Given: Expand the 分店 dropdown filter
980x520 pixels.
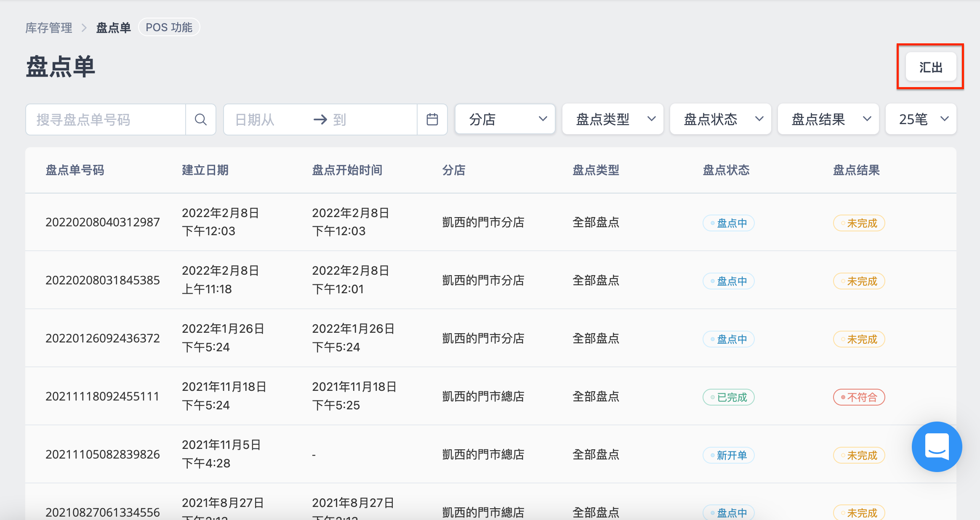Looking at the screenshot, I should pos(505,119).
